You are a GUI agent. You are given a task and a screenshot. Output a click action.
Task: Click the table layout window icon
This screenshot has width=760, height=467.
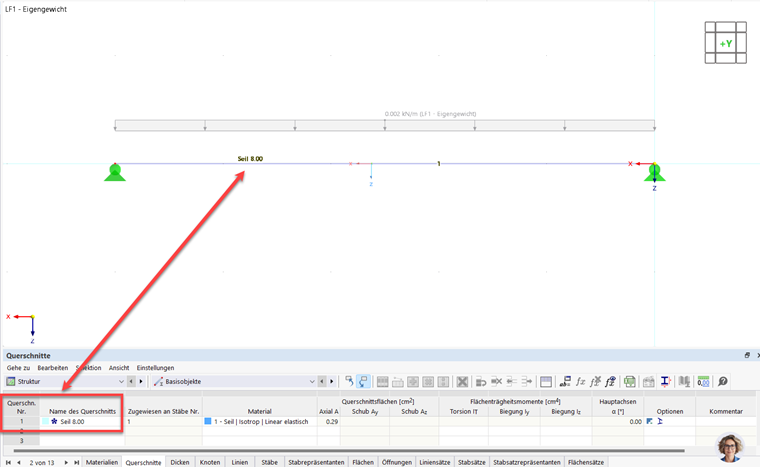[x=546, y=382]
